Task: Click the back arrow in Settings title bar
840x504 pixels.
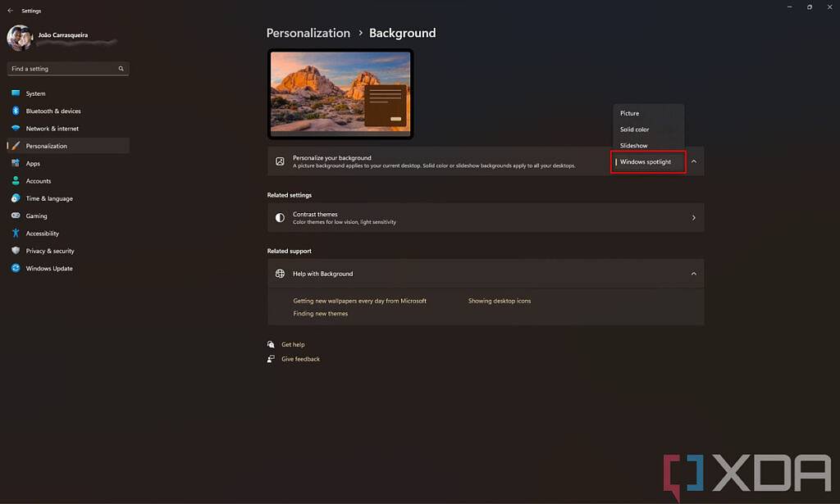Action: [10, 11]
